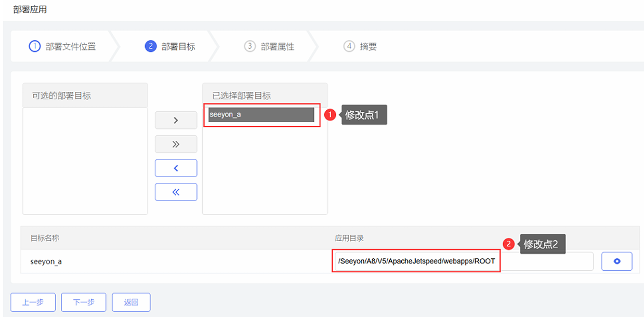
Task: Click the 上一步 button
Action: pos(33,302)
